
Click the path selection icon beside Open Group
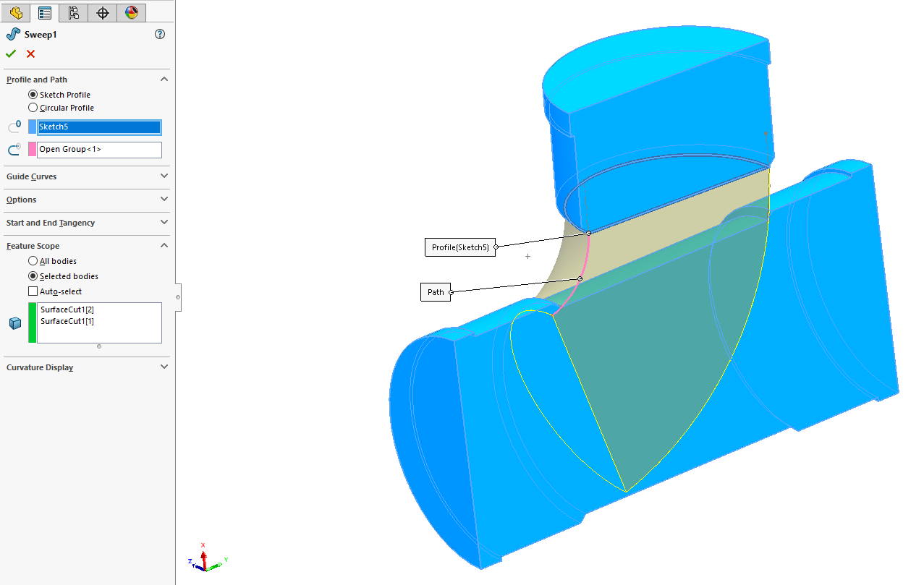(12, 149)
